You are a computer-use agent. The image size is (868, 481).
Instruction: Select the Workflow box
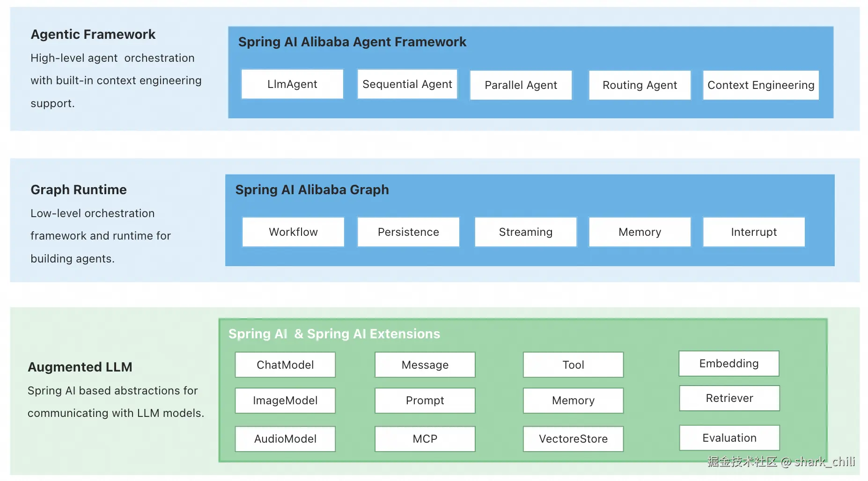click(x=293, y=232)
